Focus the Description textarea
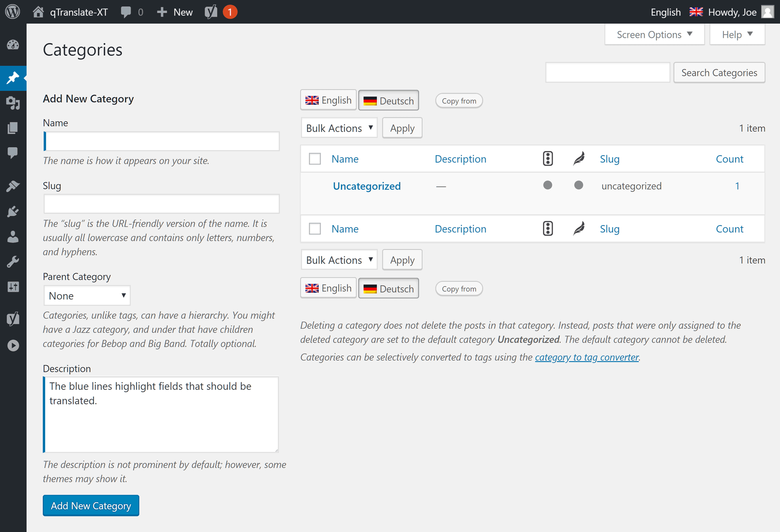780x532 pixels. tap(161, 414)
